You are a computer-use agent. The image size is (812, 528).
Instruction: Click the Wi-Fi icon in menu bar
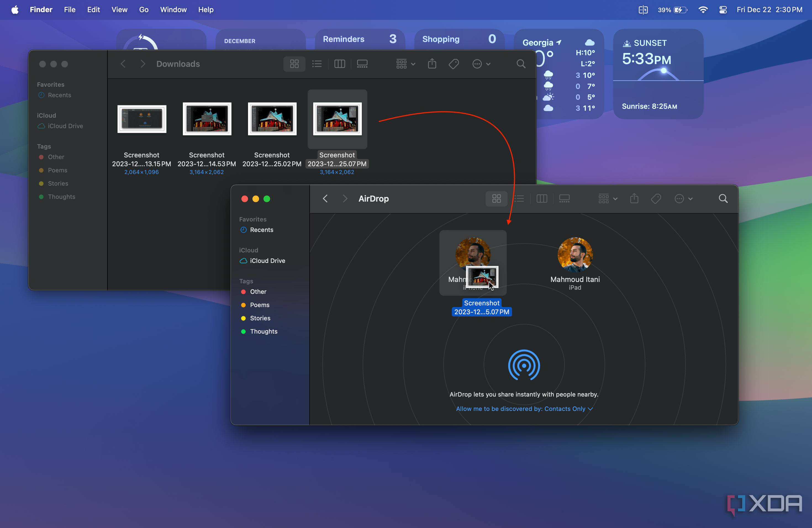pos(703,10)
